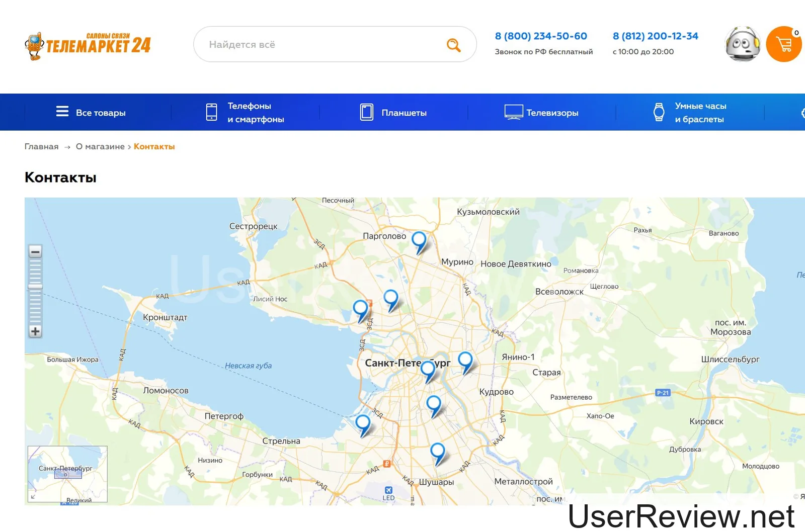The height and width of the screenshot is (532, 805).
Task: Zoom out the map with minus button
Action: tap(35, 251)
